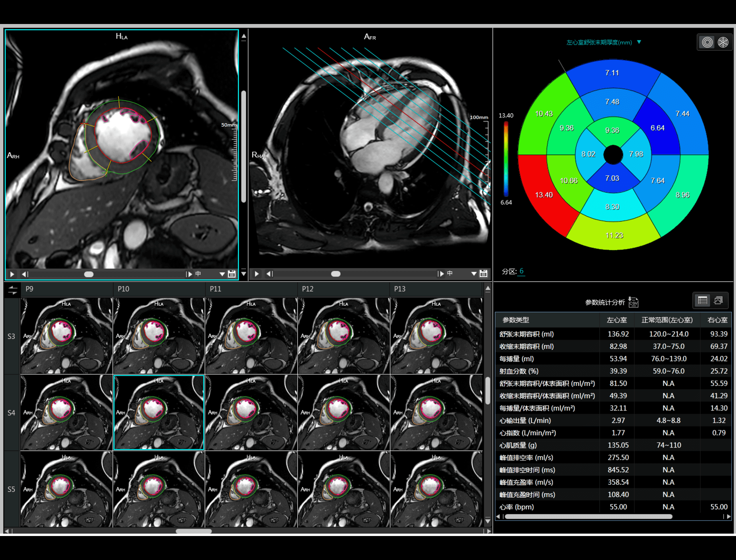The width and height of the screenshot is (736, 560).
Task: Play the HLA cine loop
Action: [12, 274]
